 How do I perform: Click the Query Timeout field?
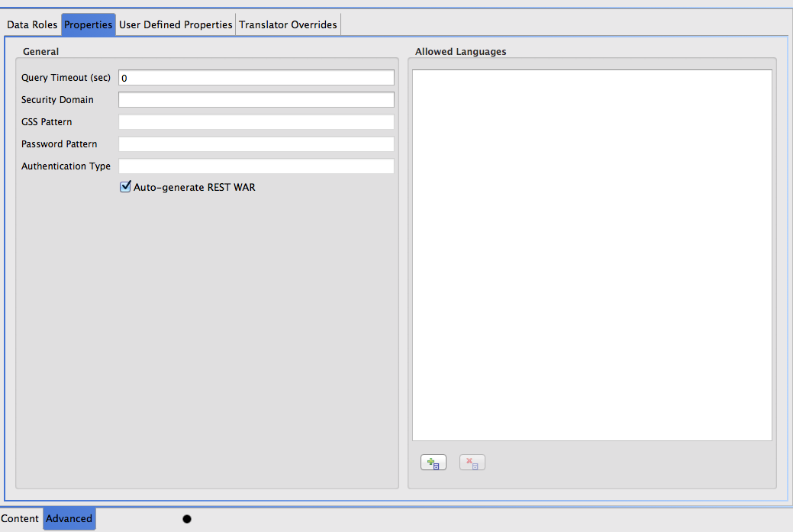click(x=256, y=77)
